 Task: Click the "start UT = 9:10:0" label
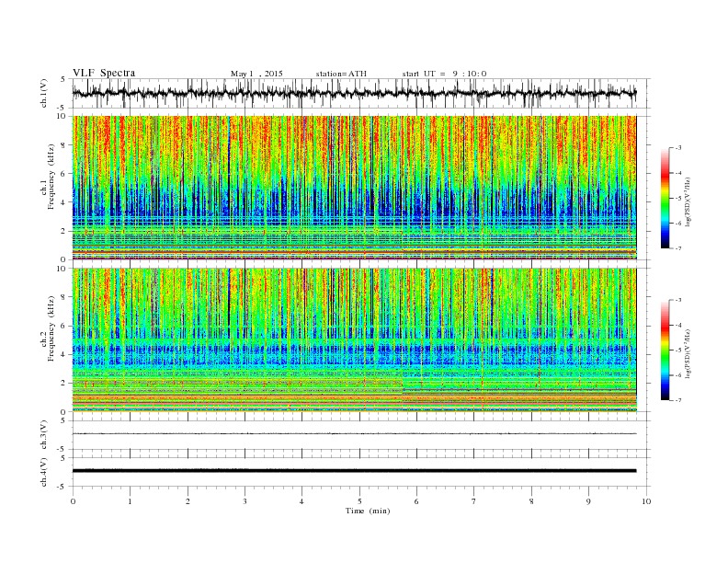444,74
